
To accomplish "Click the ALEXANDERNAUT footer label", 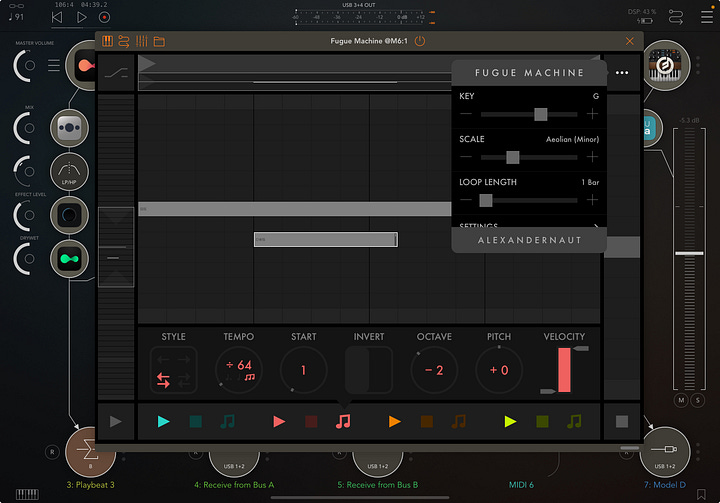I will [x=529, y=240].
